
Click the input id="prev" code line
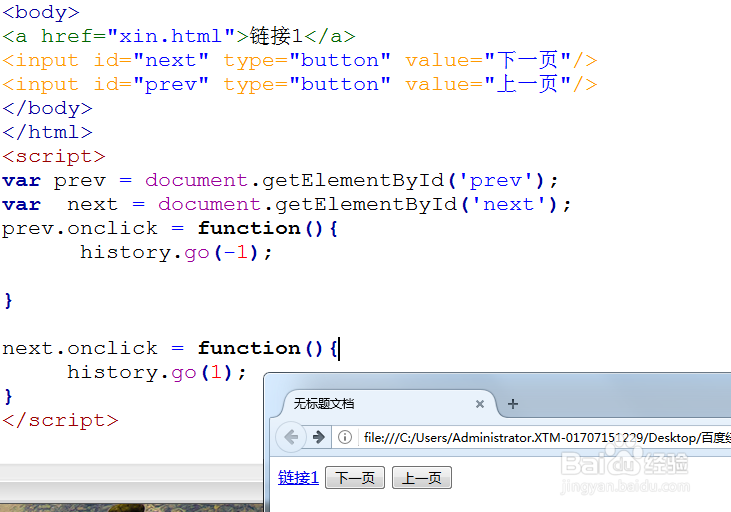pos(300,84)
